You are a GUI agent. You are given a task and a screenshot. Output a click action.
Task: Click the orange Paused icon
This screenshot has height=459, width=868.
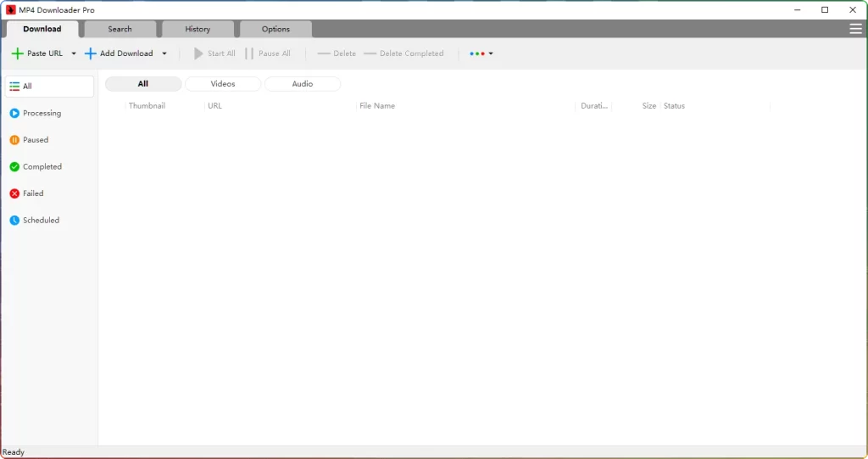tap(14, 140)
